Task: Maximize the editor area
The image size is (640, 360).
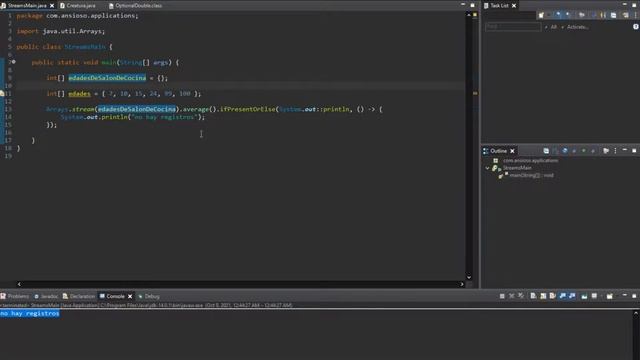Action: pyautogui.click(x=472, y=5)
